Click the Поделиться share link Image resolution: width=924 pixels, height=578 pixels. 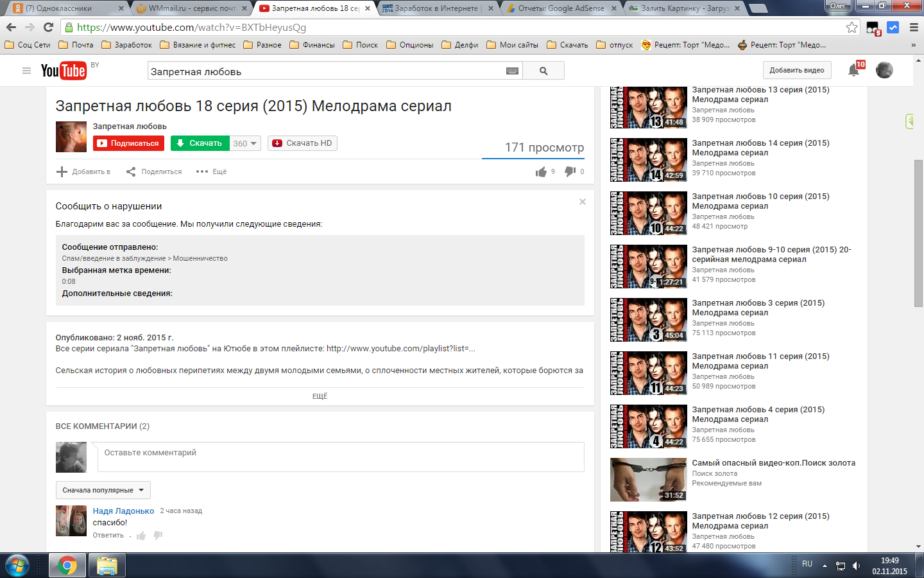click(x=154, y=171)
